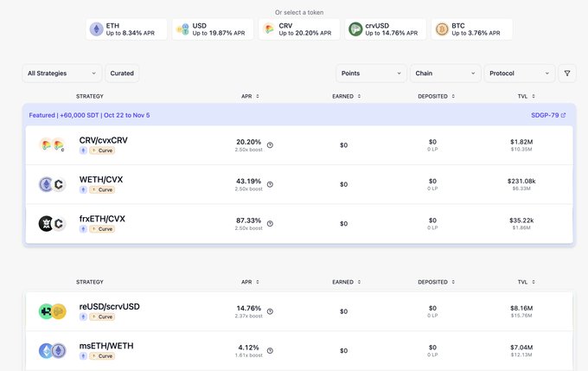Click the $35.22k TVL value

(521, 221)
